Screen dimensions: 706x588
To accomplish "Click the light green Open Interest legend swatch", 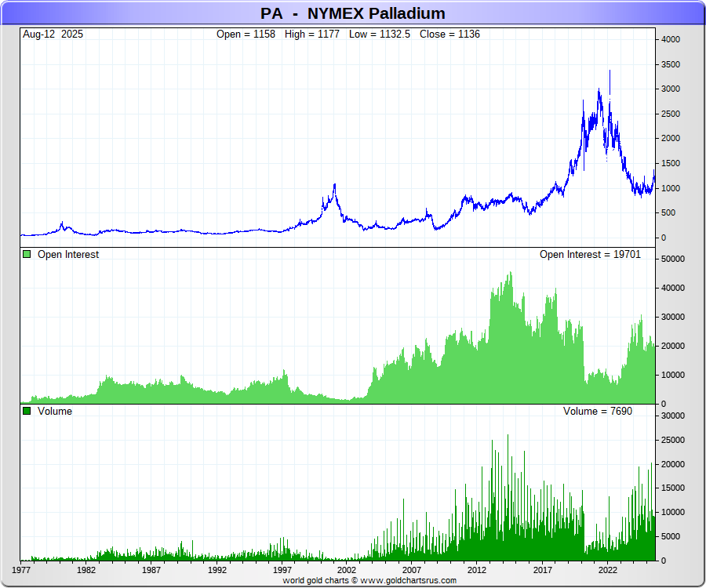I will 27,254.
